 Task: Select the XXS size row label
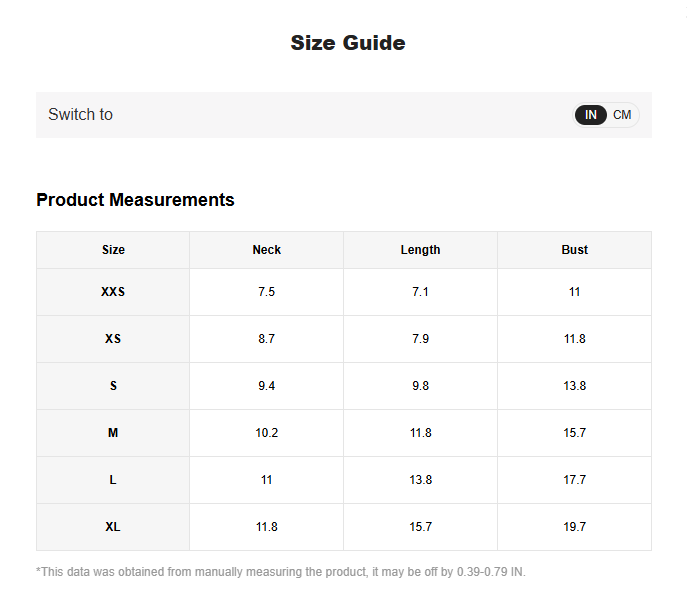(113, 292)
